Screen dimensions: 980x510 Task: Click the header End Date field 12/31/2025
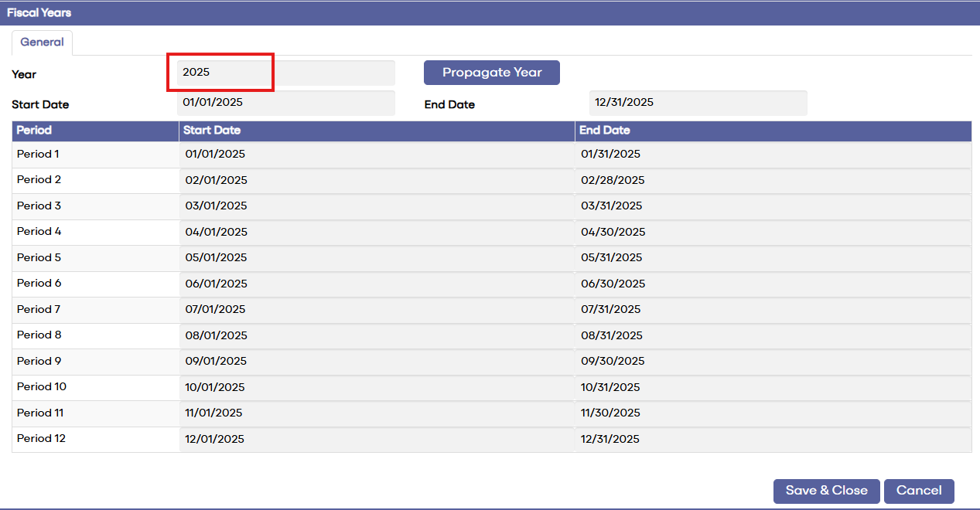point(698,103)
